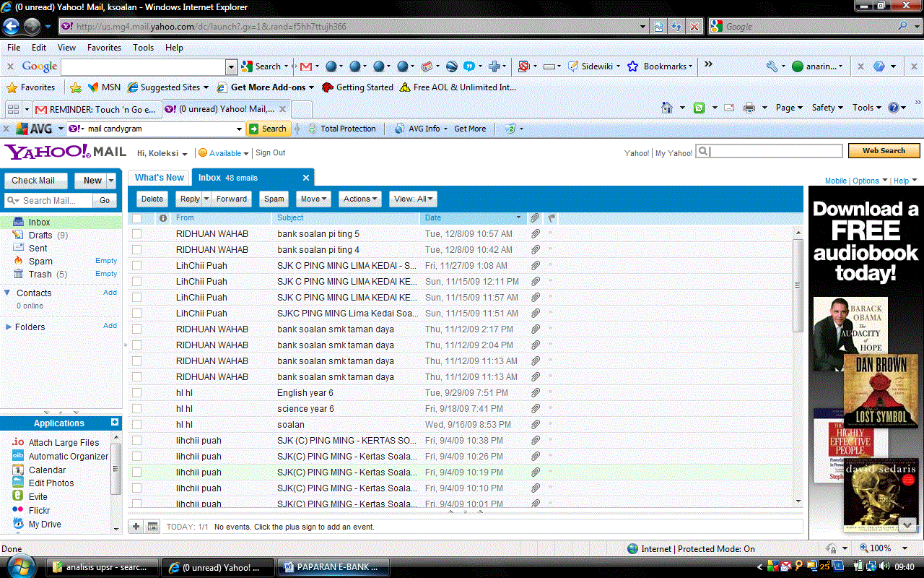Click the Spam toolbar button
The height and width of the screenshot is (578, 924).
tap(274, 199)
